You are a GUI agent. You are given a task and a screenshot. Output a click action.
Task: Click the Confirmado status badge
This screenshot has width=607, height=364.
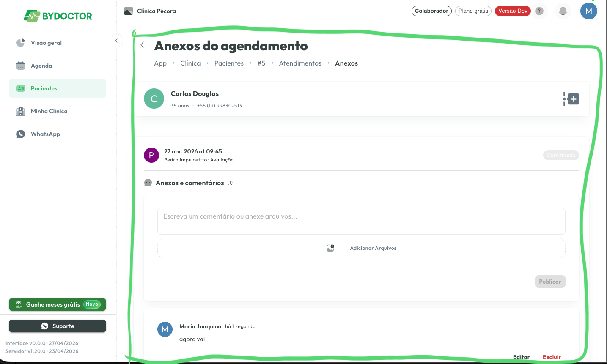(x=561, y=155)
